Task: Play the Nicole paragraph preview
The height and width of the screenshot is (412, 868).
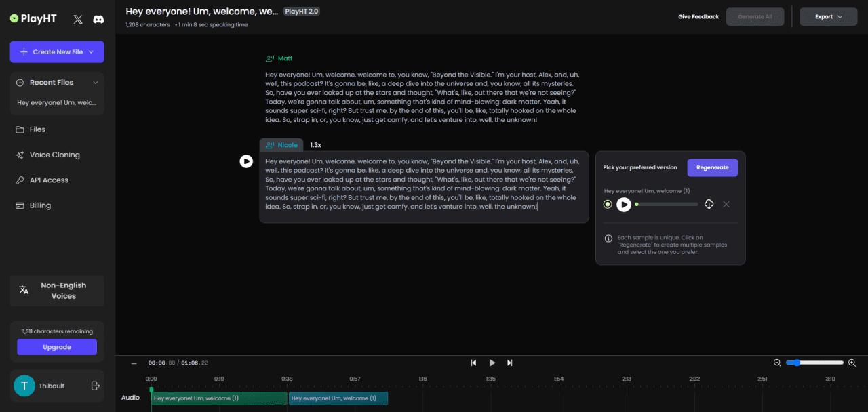Action: click(246, 161)
